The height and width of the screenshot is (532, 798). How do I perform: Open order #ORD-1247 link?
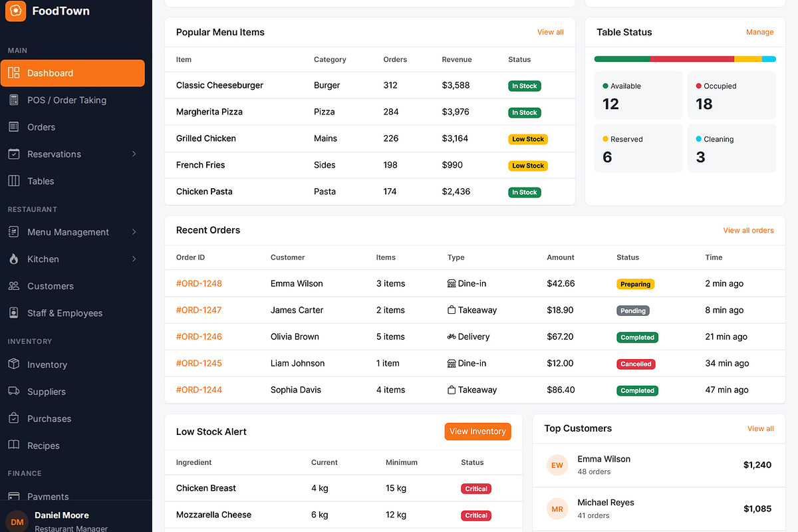coord(199,310)
